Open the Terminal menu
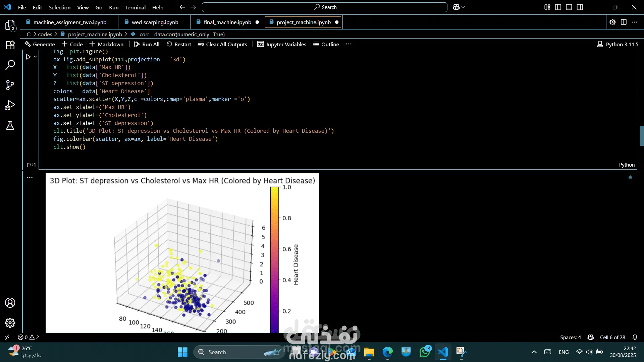Viewport: 644px width, 362px height. pyautogui.click(x=135, y=7)
